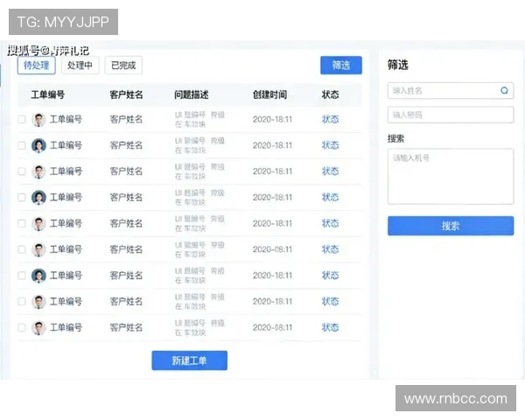Select 客户姓名 cell in the first row
This screenshot has width=525, height=420.
pos(126,119)
